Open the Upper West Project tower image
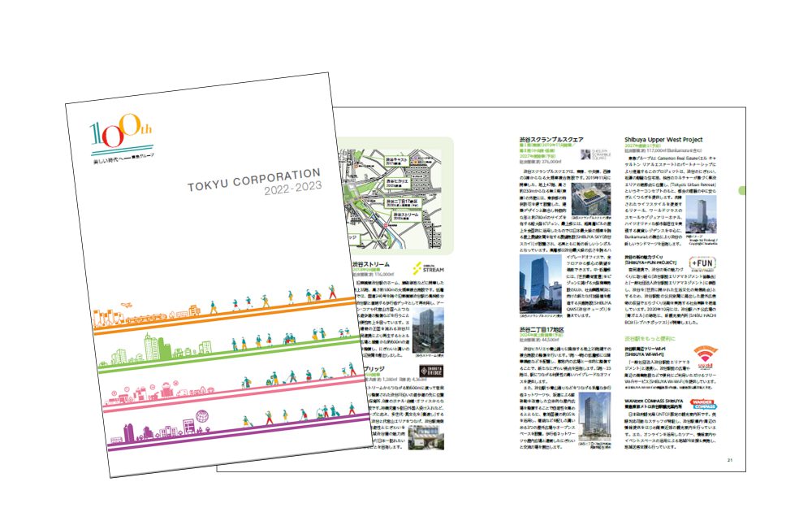The image size is (812, 508). coord(701,214)
